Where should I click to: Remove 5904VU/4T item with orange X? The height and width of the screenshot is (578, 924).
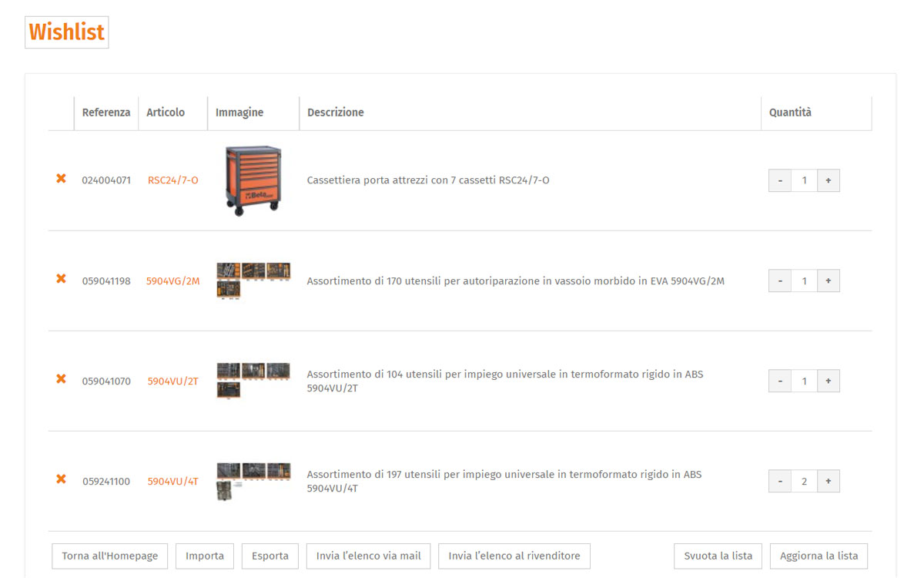61,479
